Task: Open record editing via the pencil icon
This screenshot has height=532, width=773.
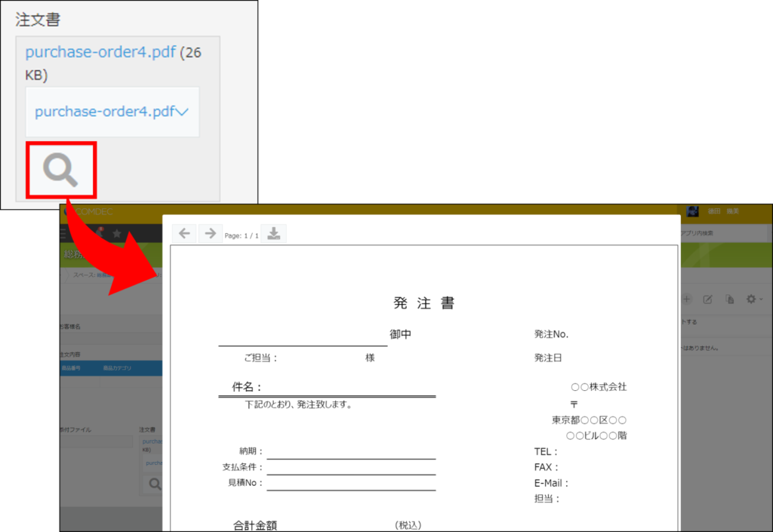Action: pos(708,299)
